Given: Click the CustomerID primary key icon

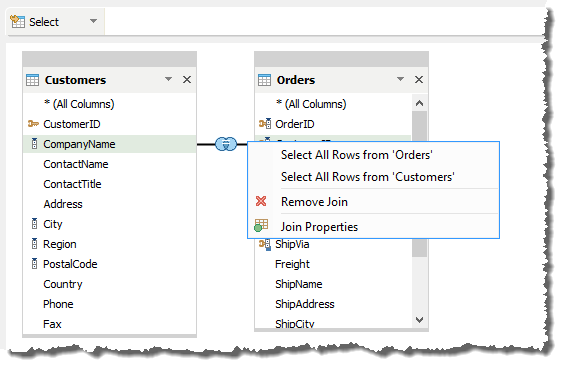Looking at the screenshot, I should [x=33, y=124].
